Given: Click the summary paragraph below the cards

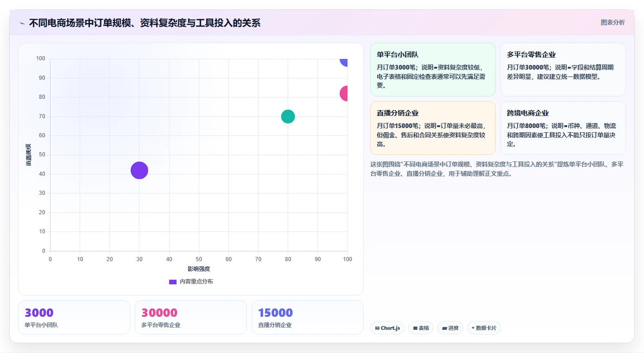Looking at the screenshot, I should pyautogui.click(x=497, y=169).
